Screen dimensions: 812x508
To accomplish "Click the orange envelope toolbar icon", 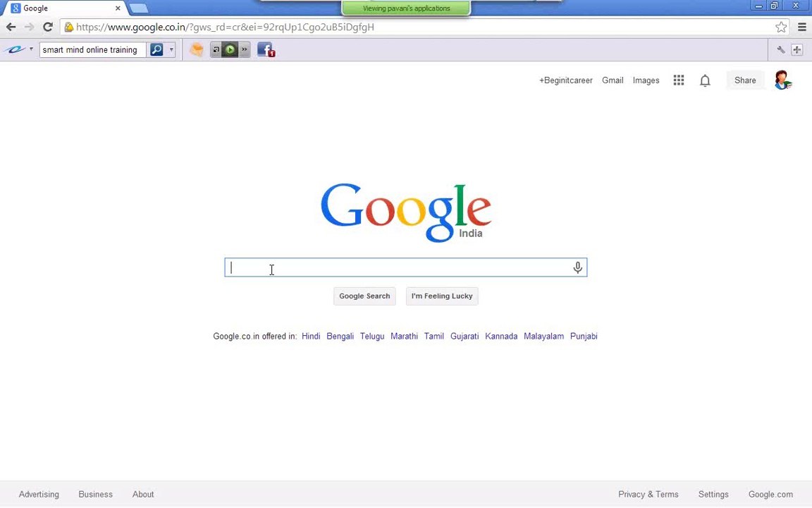I will 196,50.
